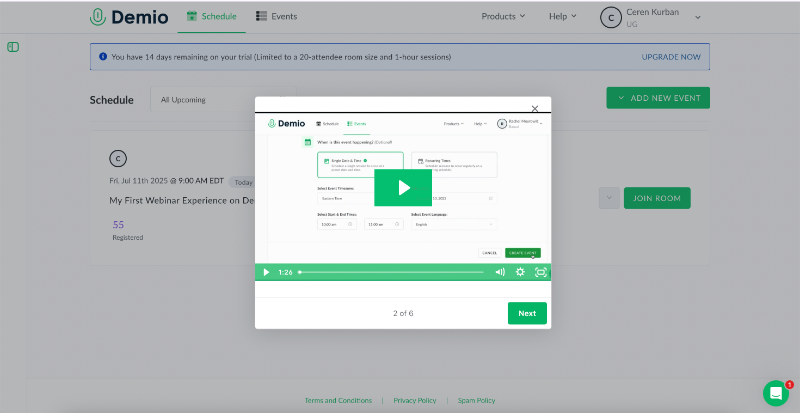Open the All Upcoming filter dropdown
The image size is (800, 413).
pyautogui.click(x=223, y=100)
